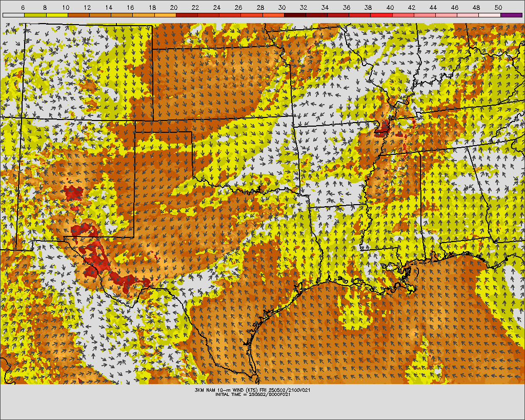Choose the 18–20 knots legend swatch
The width and height of the screenshot is (525, 420).
click(x=165, y=15)
